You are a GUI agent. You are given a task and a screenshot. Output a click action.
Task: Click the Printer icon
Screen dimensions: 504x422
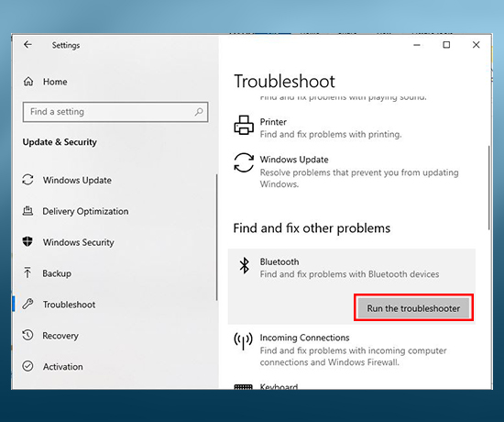pyautogui.click(x=244, y=125)
